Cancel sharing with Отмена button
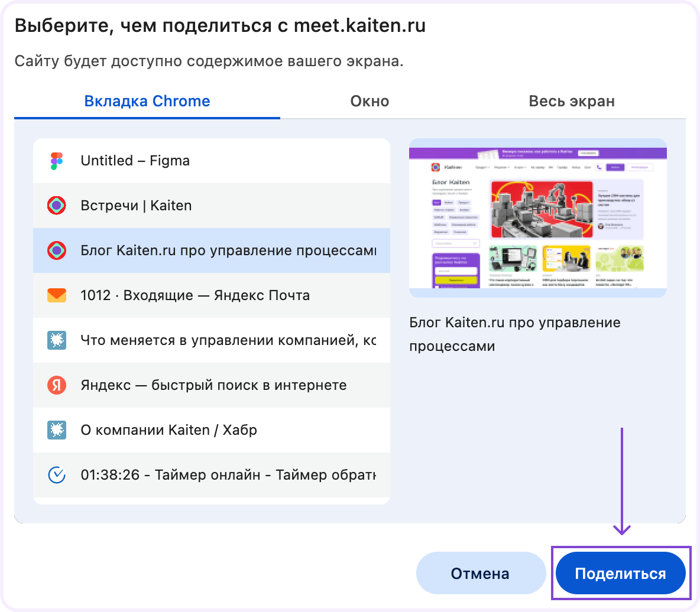 (x=480, y=573)
